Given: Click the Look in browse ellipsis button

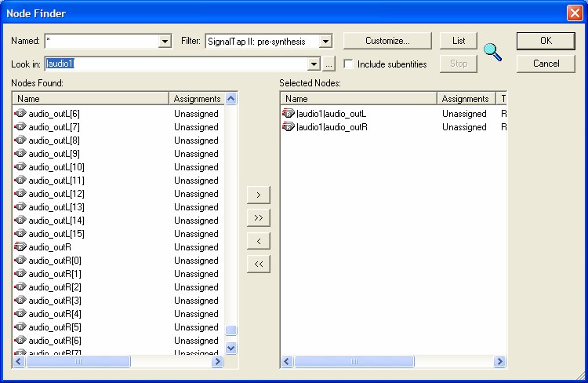Looking at the screenshot, I should (329, 64).
